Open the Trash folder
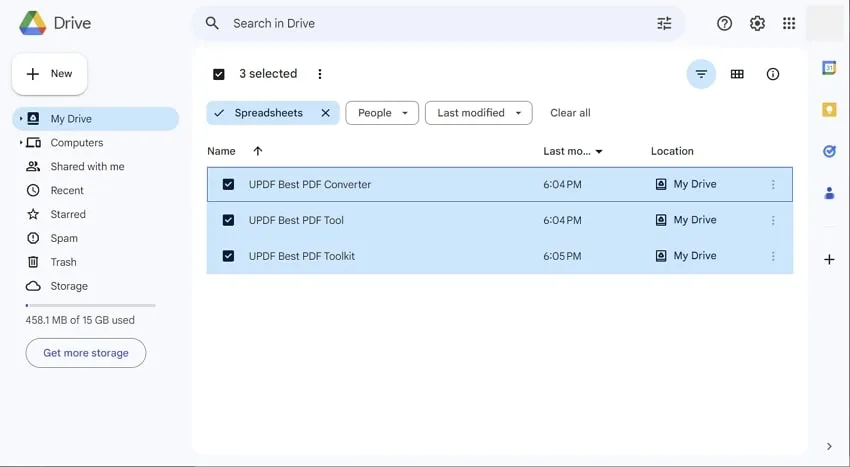 [63, 262]
